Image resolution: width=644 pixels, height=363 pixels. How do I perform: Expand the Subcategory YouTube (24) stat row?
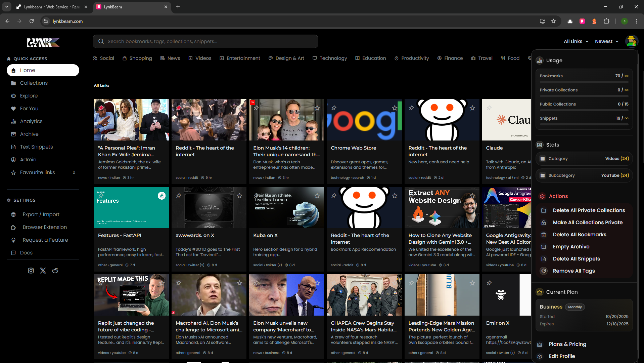coord(584,175)
